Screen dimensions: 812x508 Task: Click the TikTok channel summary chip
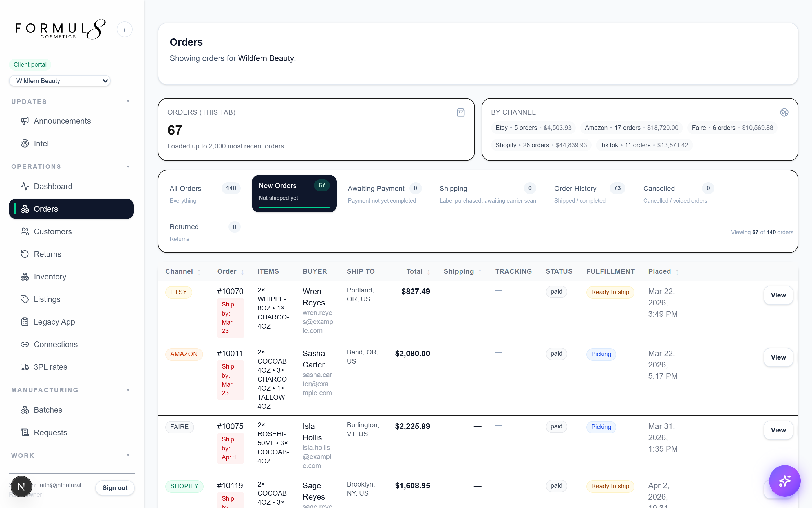tap(644, 145)
